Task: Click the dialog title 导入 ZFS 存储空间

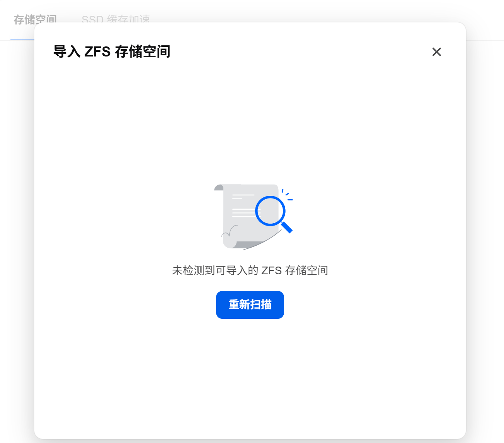Action: (112, 51)
